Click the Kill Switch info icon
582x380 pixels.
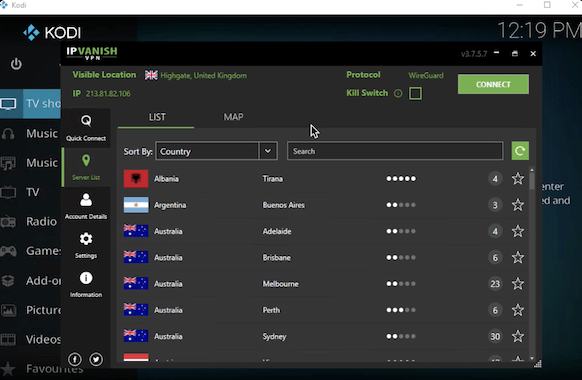pyautogui.click(x=398, y=94)
